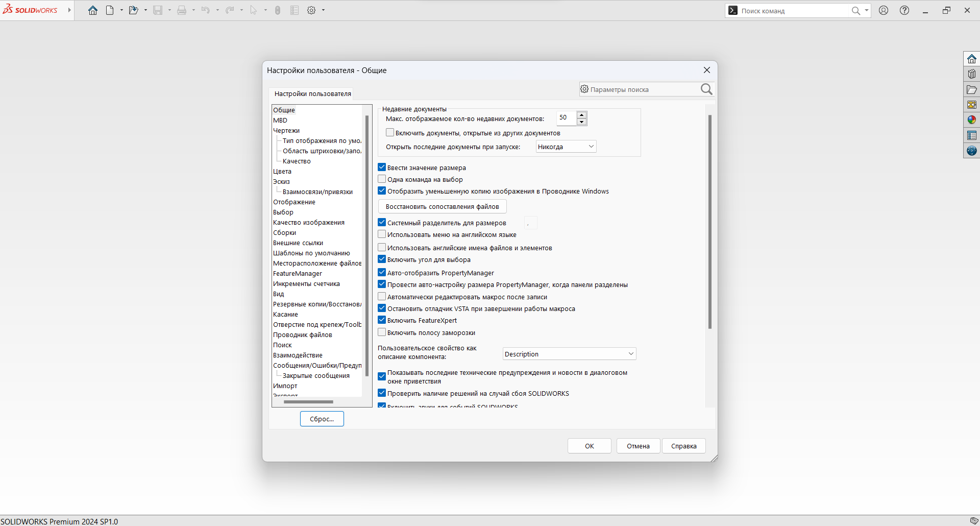Viewport: 980px width, 526px height.
Task: Click the SOLIDWORKS logo
Action: tap(31, 10)
